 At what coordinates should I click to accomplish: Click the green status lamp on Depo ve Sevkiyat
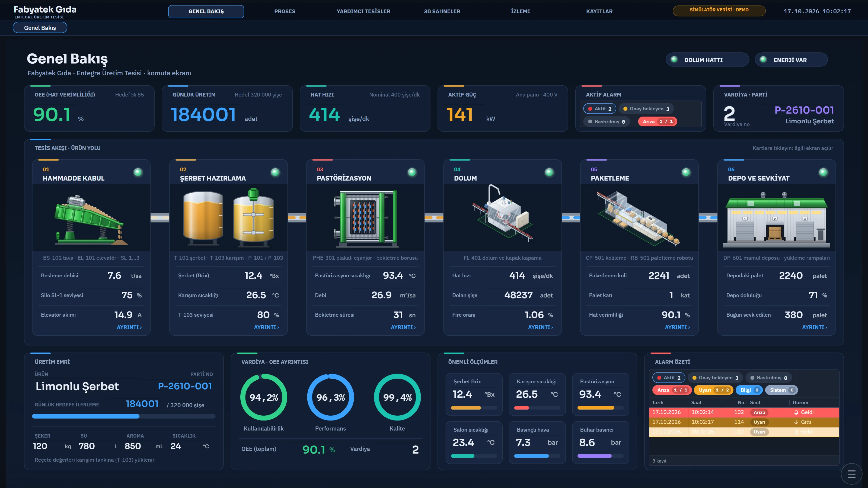(823, 172)
